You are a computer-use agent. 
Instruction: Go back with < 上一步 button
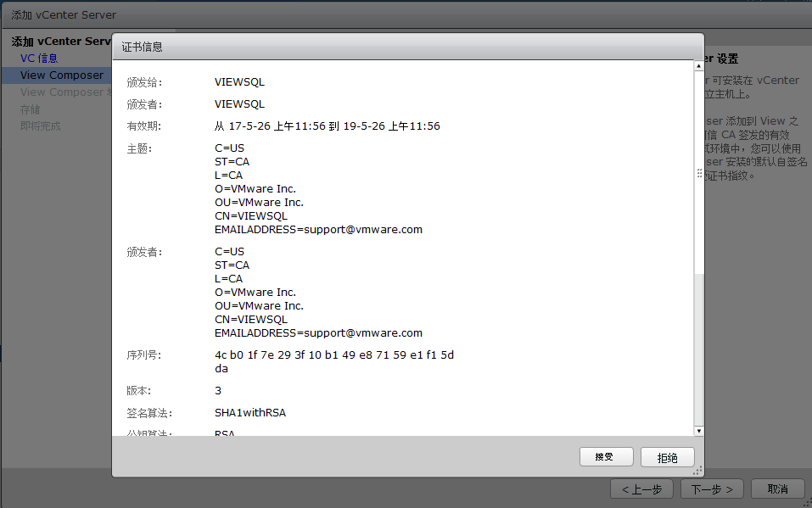641,488
